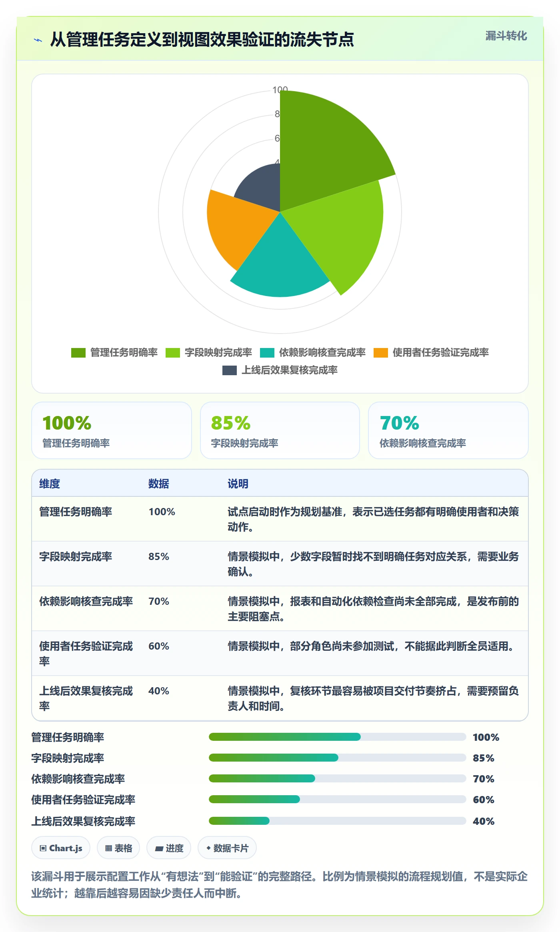Click the 使用者任务验证完成率 progress bar
Viewport: 560px width, 932px height.
click(338, 799)
